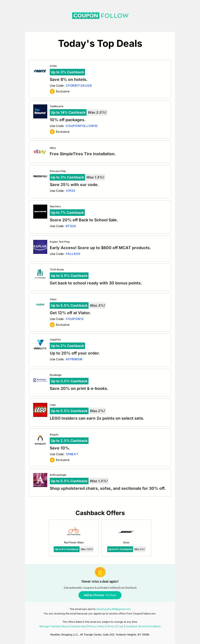Click the TopResume logo
Viewport: 200px width, 644px height.
click(40, 111)
